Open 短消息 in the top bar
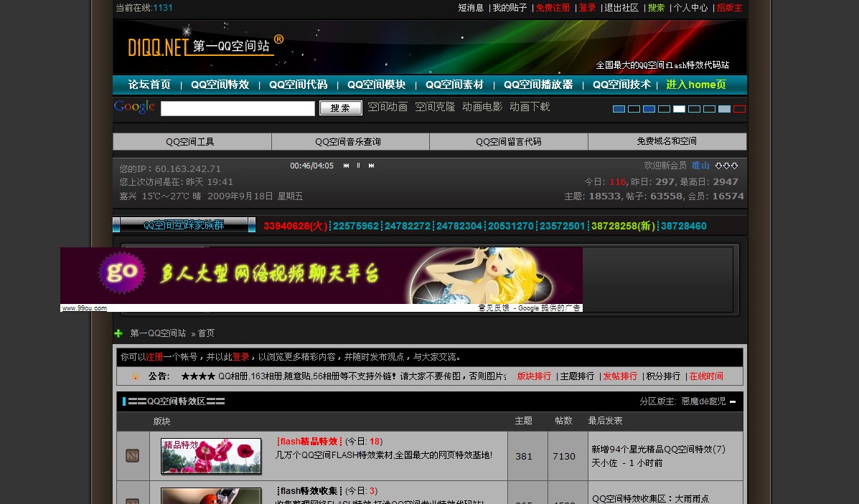The width and height of the screenshot is (859, 504). pos(471,8)
